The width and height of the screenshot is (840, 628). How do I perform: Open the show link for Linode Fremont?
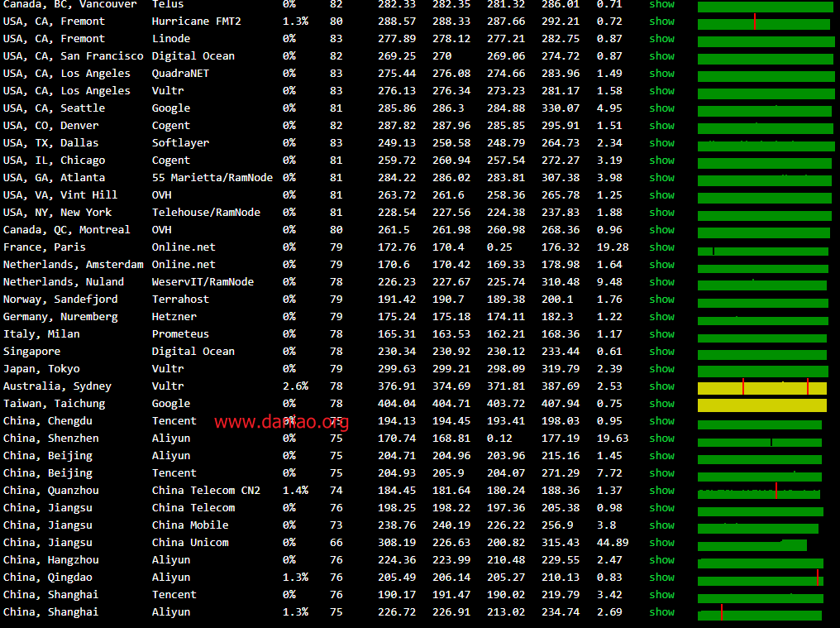pos(661,39)
